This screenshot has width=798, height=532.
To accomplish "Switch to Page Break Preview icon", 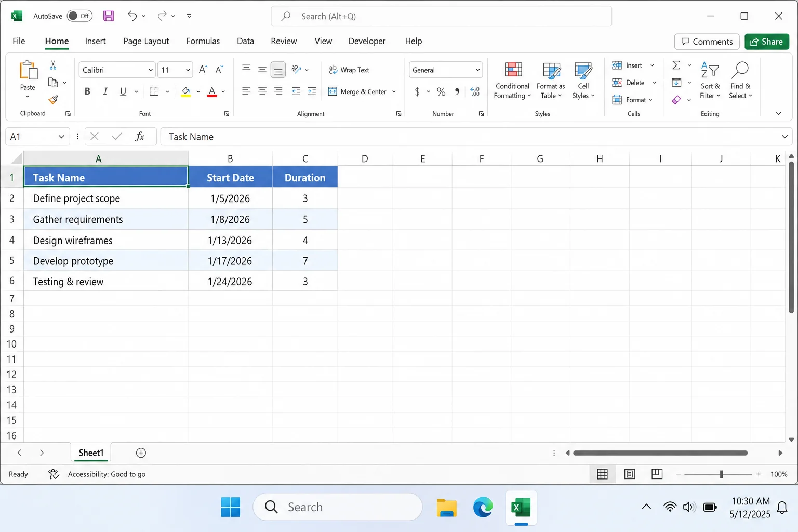I will tap(657, 474).
